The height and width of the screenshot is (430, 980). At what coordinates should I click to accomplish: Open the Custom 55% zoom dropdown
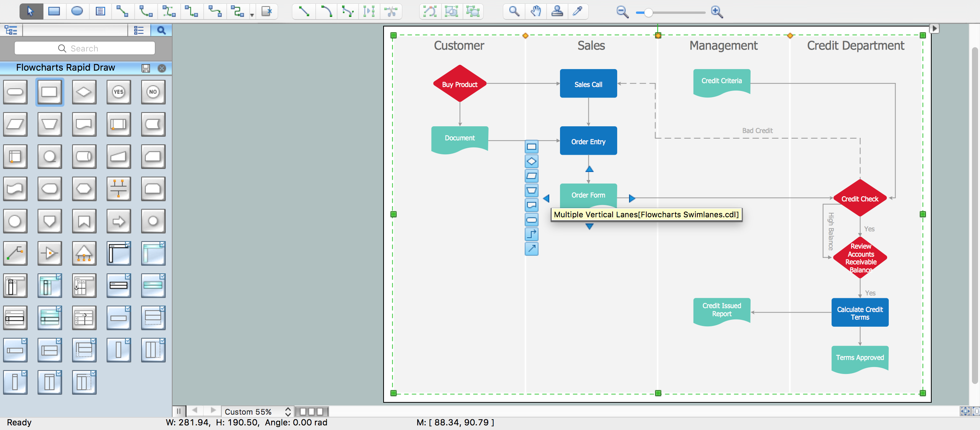(258, 412)
